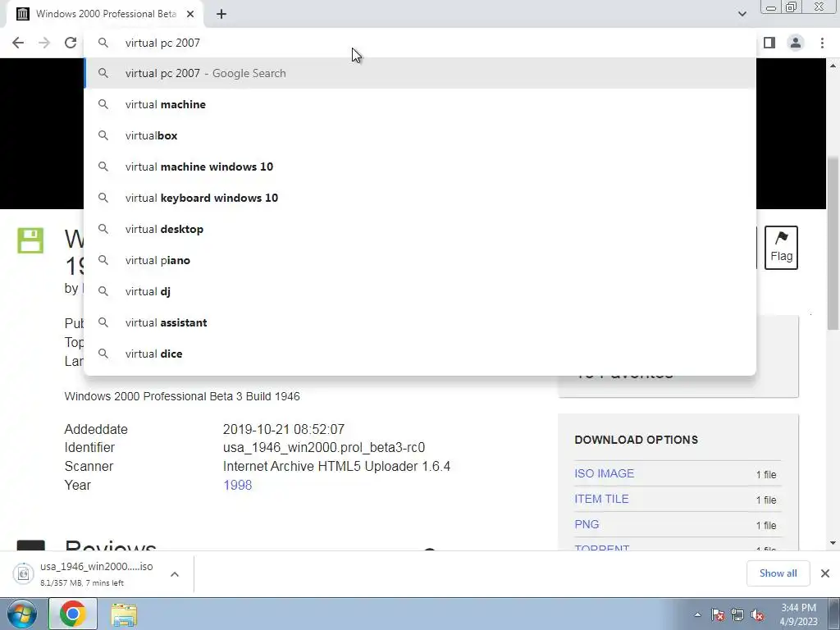Click the Chrome taskbar icon
The width and height of the screenshot is (840, 630).
point(73,614)
